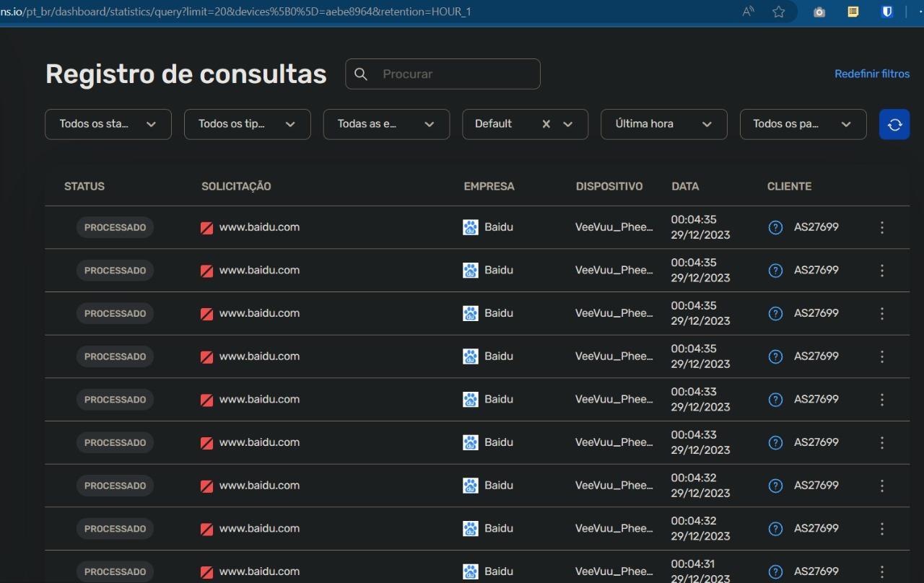Click the Baidu company logo in topmost row
This screenshot has width=924, height=583.
[x=471, y=227]
